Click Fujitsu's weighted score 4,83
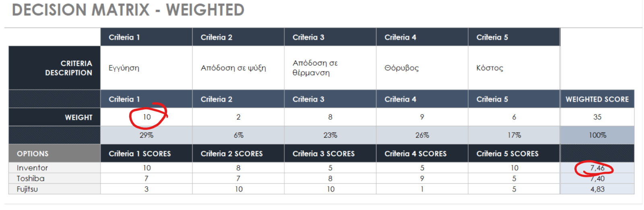 tap(597, 189)
